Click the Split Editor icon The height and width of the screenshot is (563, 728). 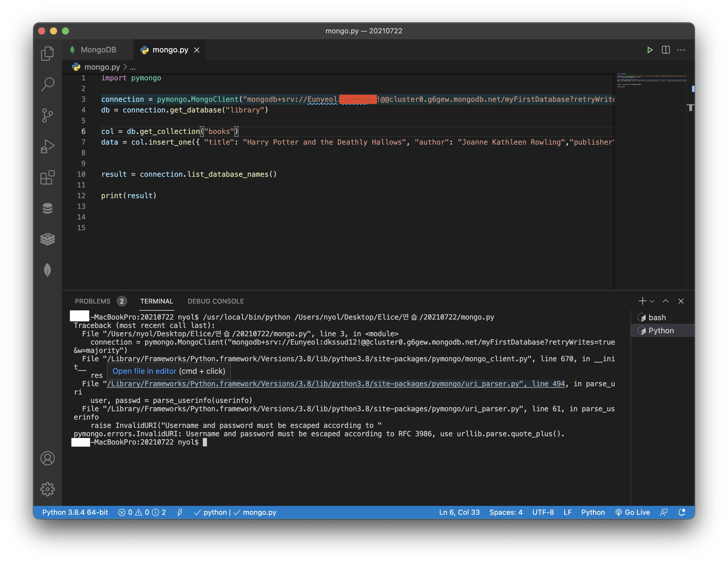(666, 50)
